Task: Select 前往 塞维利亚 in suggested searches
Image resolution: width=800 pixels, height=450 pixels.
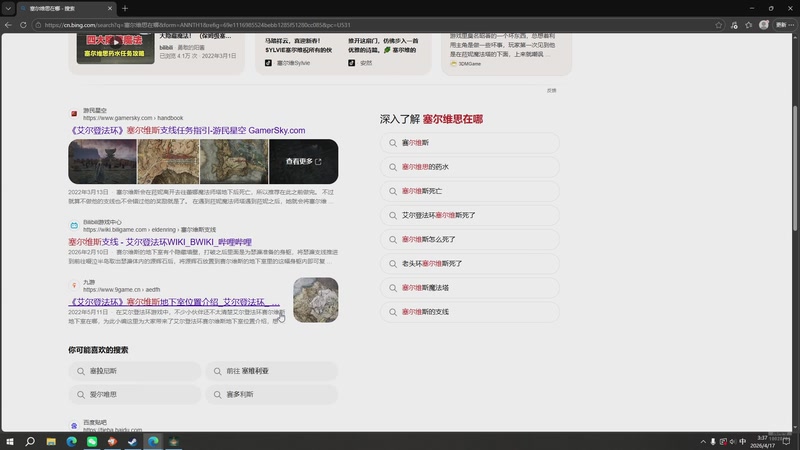Action: (x=271, y=371)
